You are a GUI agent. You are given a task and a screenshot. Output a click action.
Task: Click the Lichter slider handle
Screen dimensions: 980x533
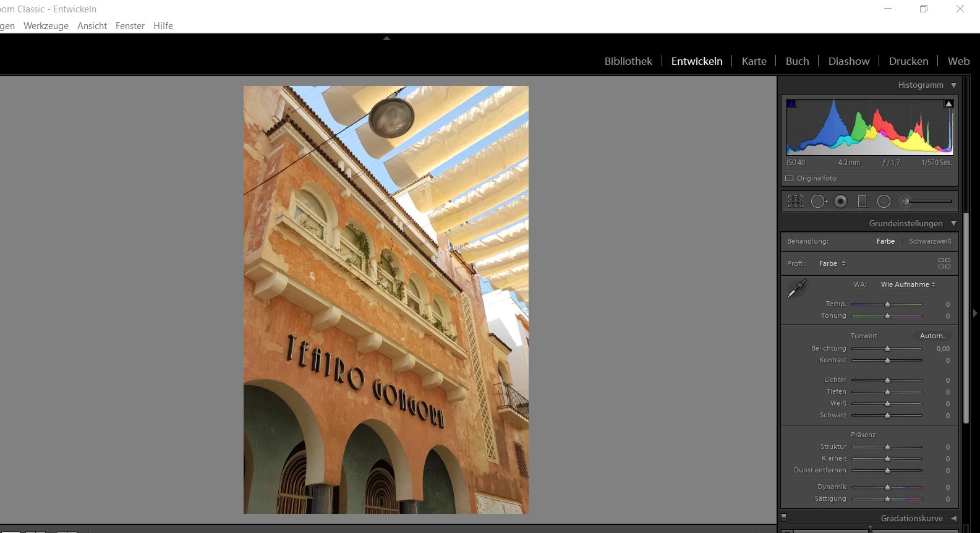tap(887, 380)
